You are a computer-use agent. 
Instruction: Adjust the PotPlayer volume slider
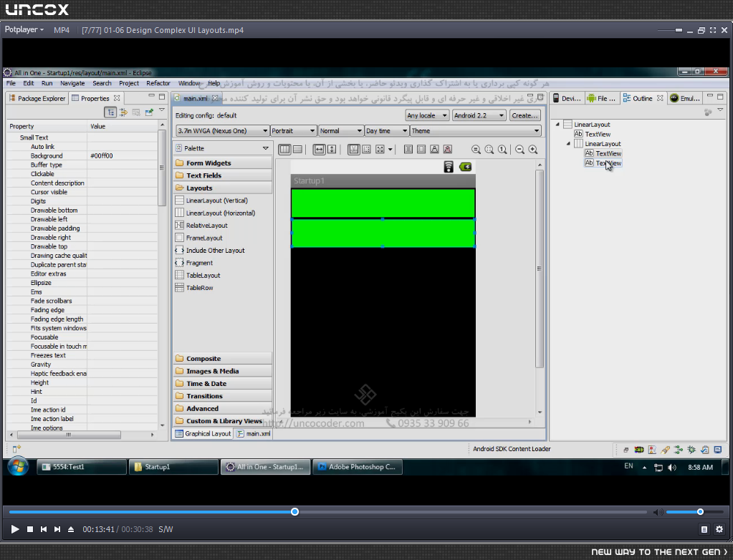(694, 512)
